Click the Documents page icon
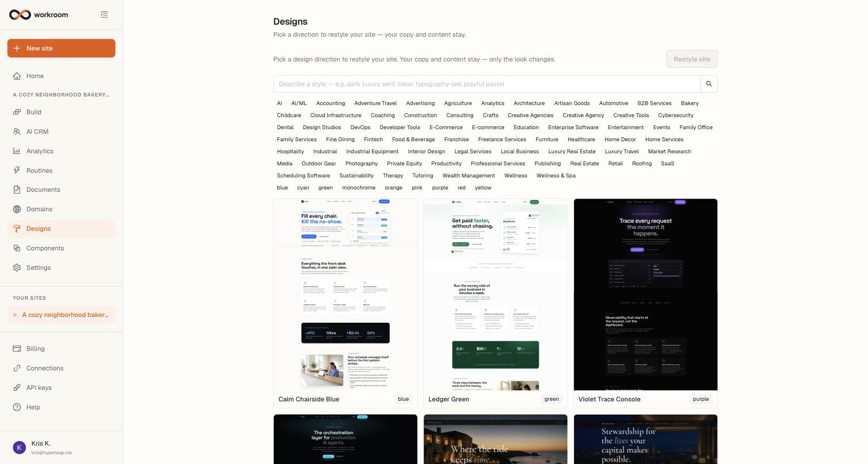The height and width of the screenshot is (464, 868). point(17,190)
